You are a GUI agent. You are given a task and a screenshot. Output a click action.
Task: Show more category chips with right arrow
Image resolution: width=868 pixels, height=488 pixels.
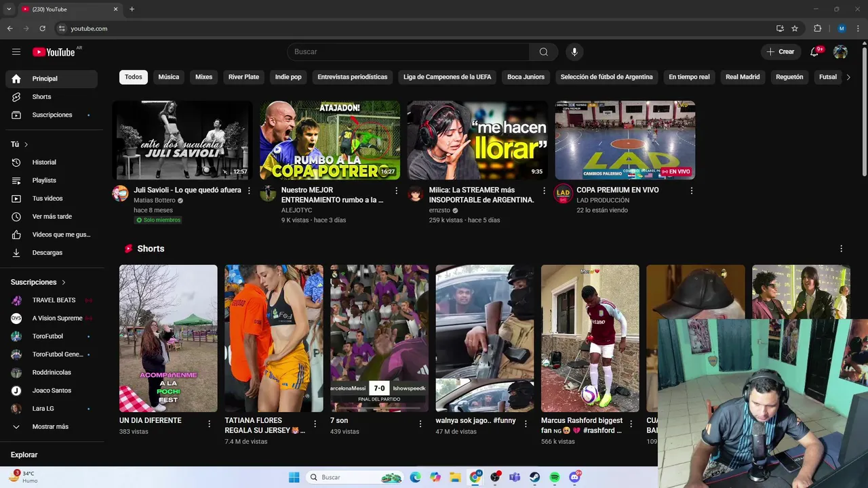pyautogui.click(x=848, y=77)
